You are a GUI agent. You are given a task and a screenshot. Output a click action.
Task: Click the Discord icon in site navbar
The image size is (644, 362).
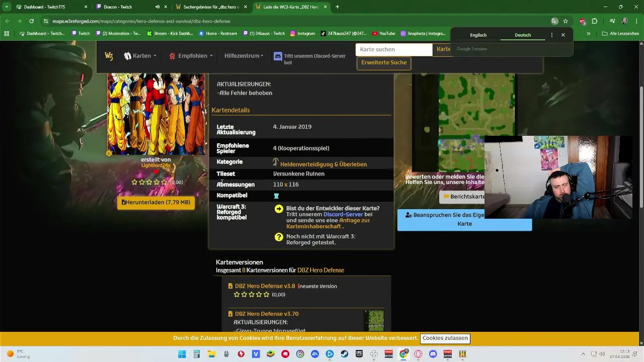click(x=277, y=56)
